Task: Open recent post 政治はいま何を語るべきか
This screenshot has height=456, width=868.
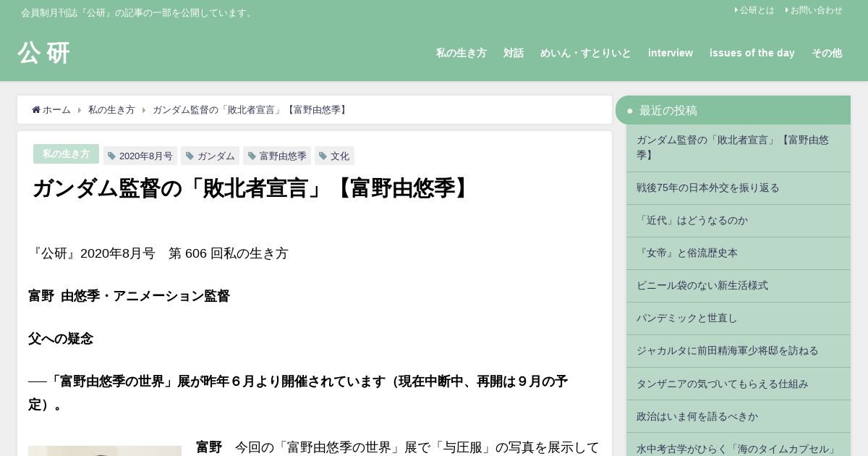Action: pyautogui.click(x=739, y=416)
